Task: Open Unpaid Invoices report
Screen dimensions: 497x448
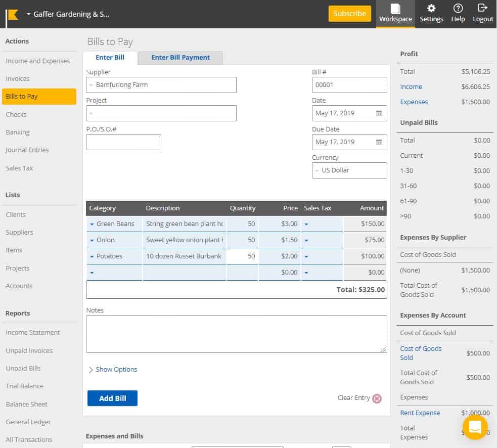Action: [29, 351]
